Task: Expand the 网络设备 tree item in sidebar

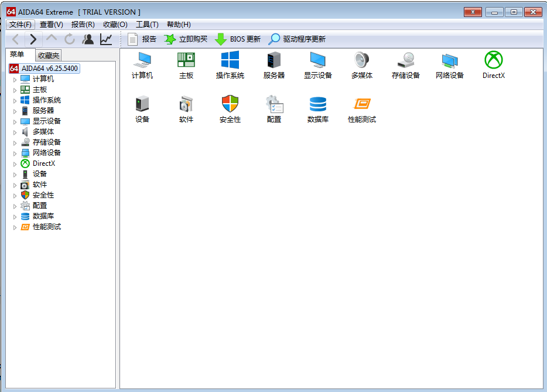Action: click(x=14, y=152)
